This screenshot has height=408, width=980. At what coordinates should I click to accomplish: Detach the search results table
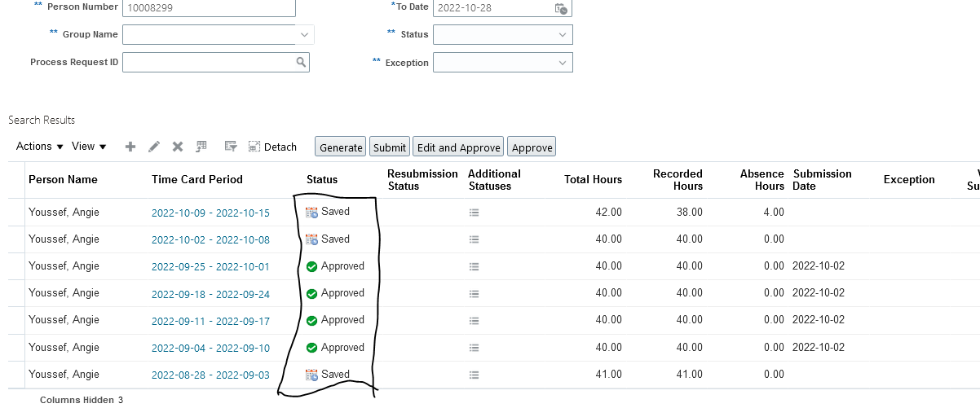(x=272, y=147)
